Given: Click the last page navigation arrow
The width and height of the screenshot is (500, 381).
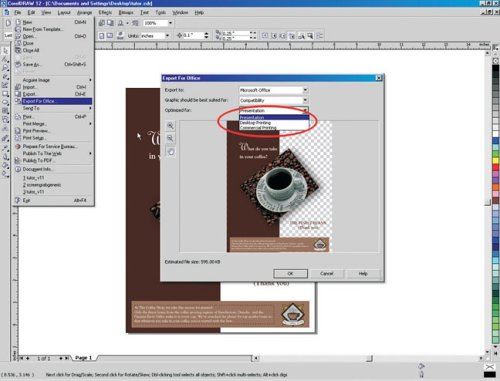Looking at the screenshot, I should point(67,358).
